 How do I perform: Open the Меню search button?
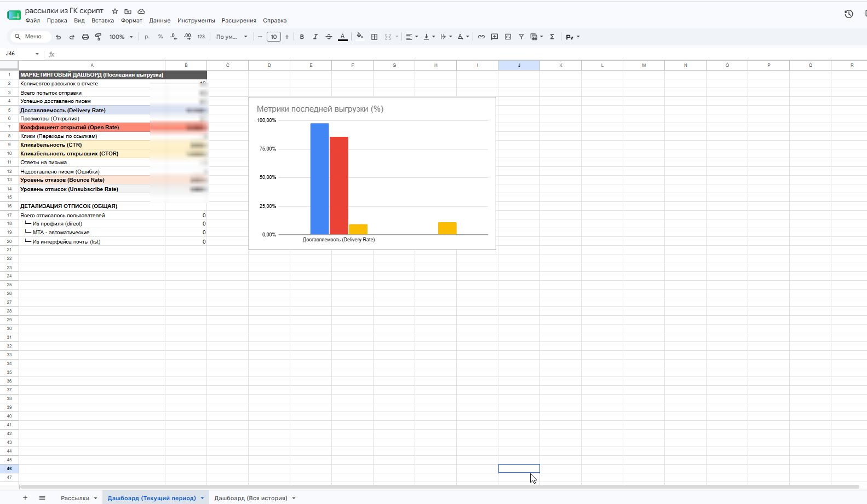[30, 37]
